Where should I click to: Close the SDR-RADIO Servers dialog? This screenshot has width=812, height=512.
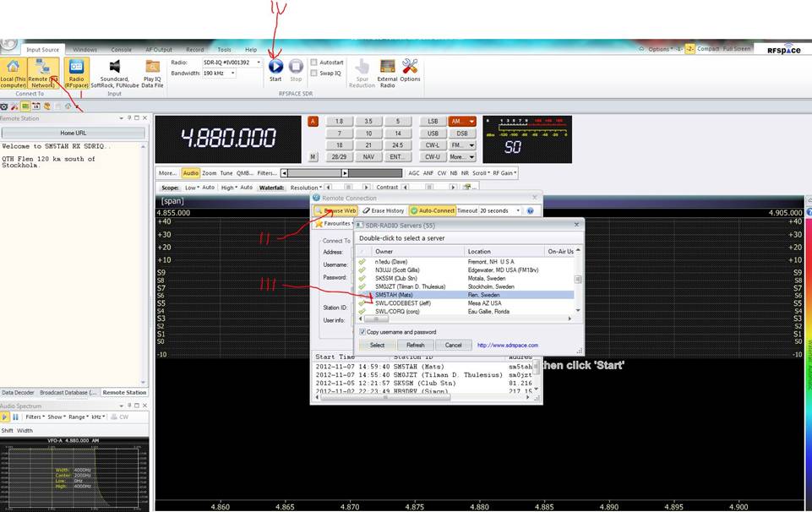click(576, 225)
